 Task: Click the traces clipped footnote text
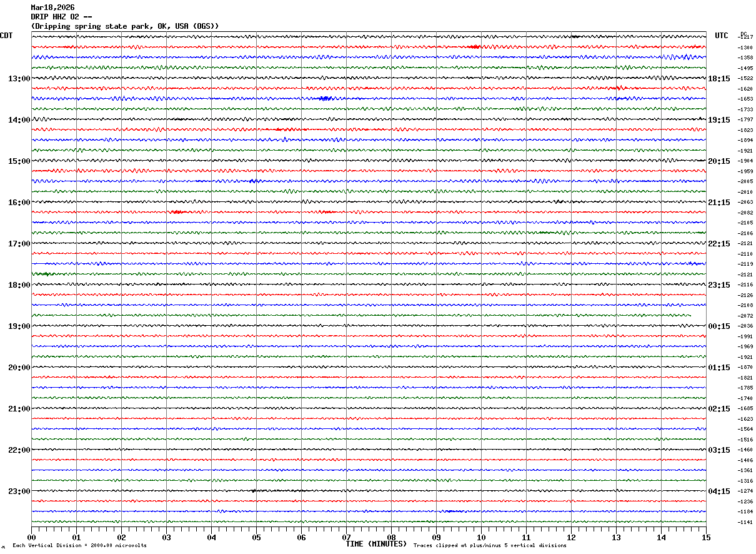point(490,546)
